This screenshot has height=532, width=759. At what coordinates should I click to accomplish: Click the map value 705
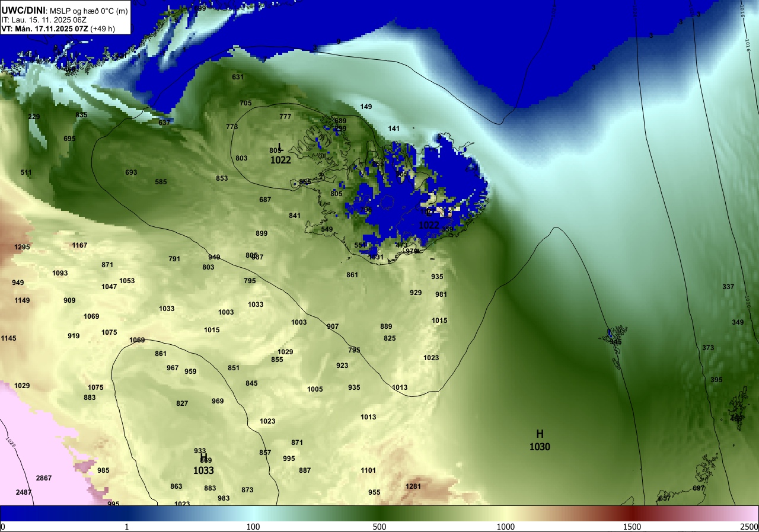click(x=245, y=103)
